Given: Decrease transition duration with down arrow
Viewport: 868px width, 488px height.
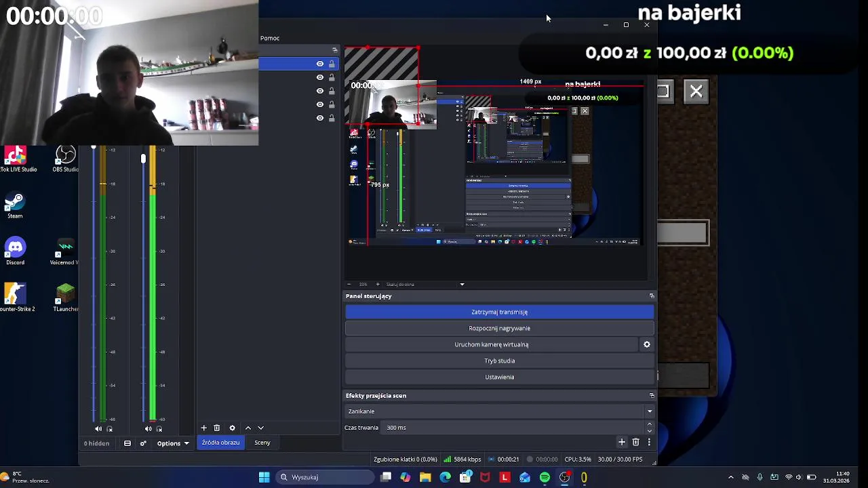Looking at the screenshot, I should [x=649, y=431].
